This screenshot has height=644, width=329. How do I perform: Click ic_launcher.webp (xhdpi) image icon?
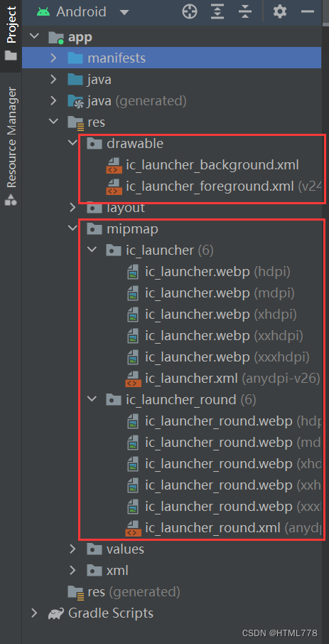point(133,315)
